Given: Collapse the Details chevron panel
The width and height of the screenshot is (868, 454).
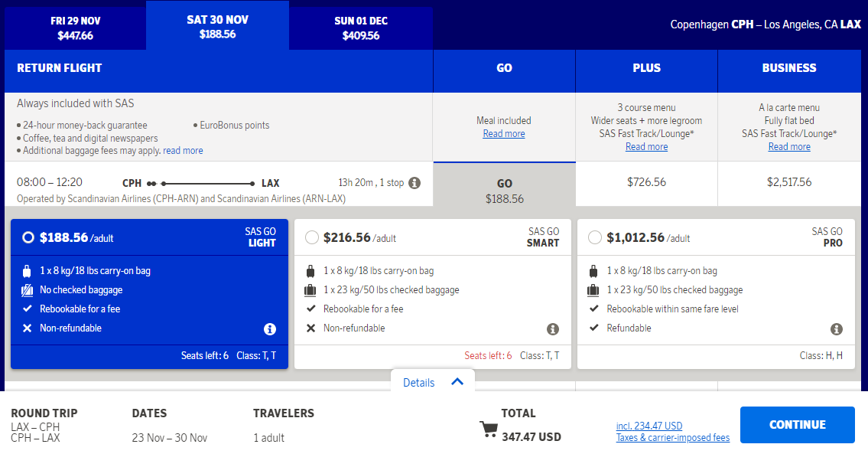Looking at the screenshot, I should (433, 382).
